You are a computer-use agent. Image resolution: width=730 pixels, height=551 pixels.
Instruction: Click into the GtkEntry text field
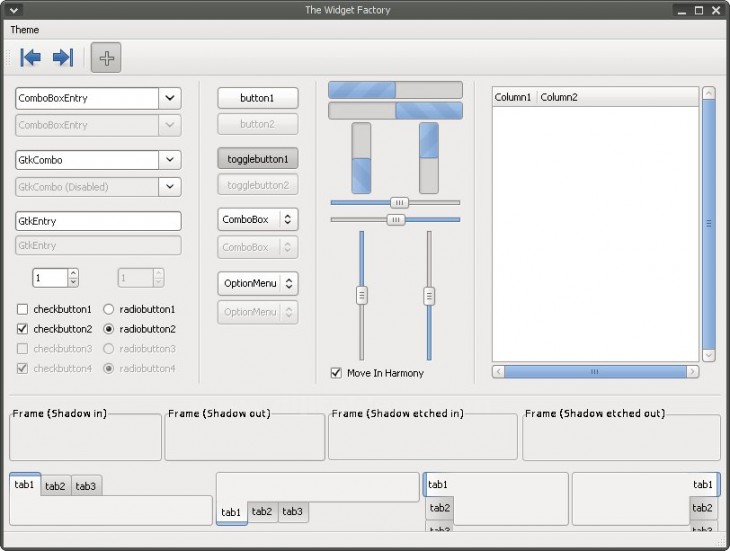(x=97, y=221)
